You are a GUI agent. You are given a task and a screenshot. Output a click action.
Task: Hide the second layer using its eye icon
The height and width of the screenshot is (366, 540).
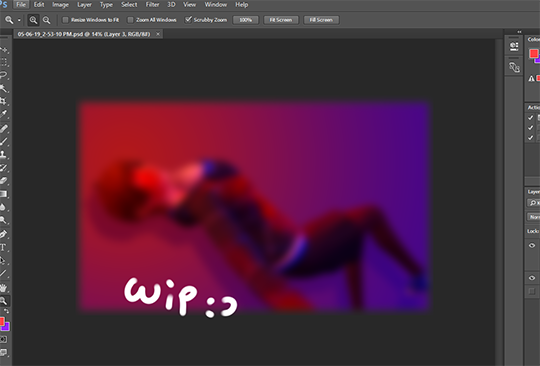532,278
